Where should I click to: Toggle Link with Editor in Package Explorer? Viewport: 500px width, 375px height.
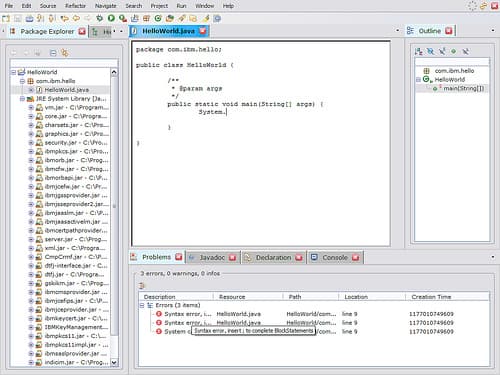pyautogui.click(x=65, y=53)
